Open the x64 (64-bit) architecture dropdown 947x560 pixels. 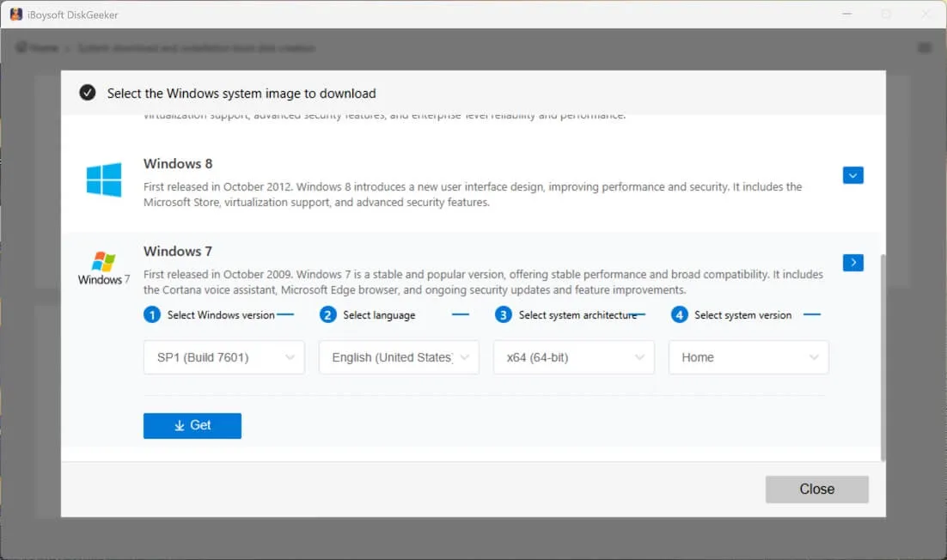pos(573,357)
